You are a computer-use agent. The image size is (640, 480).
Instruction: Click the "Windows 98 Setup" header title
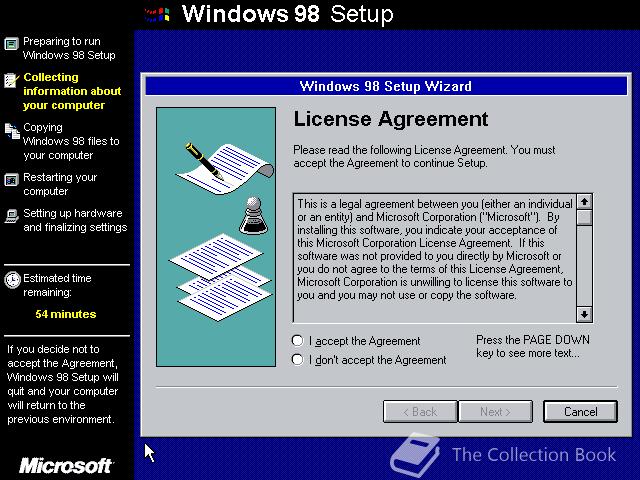287,14
